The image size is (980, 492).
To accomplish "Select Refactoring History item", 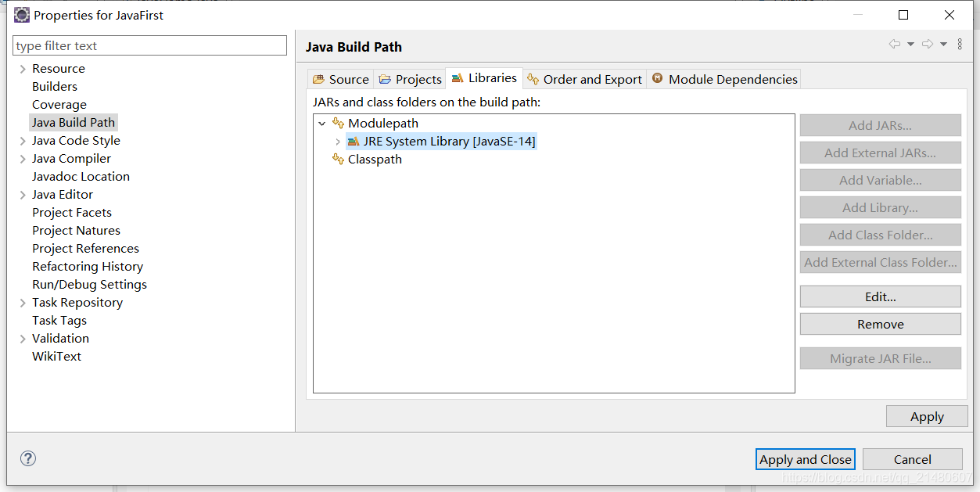I will tap(88, 267).
